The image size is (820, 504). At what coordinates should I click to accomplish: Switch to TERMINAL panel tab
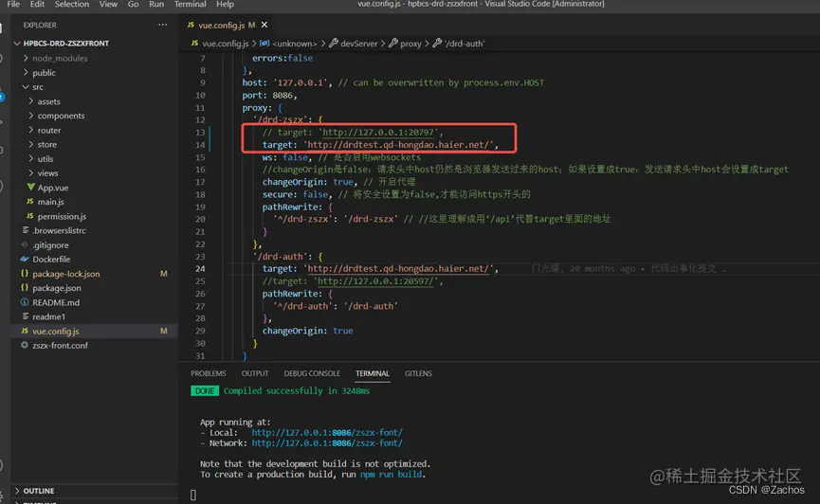[x=373, y=373]
